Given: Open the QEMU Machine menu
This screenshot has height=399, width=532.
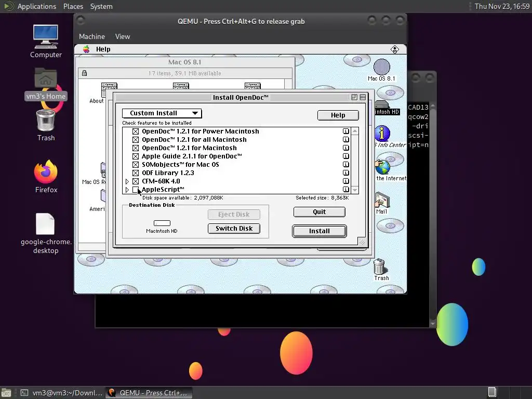Looking at the screenshot, I should coord(92,37).
